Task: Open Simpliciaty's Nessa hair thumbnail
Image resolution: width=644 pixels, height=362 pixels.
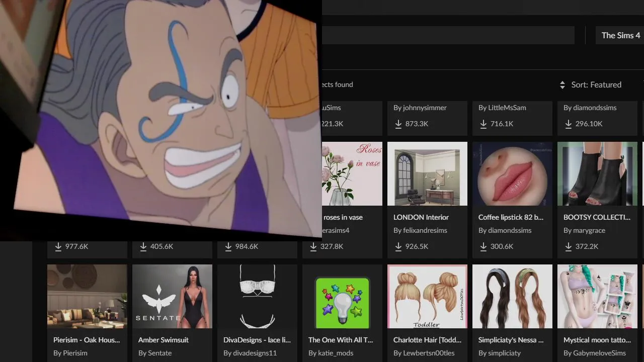Action: [512, 296]
